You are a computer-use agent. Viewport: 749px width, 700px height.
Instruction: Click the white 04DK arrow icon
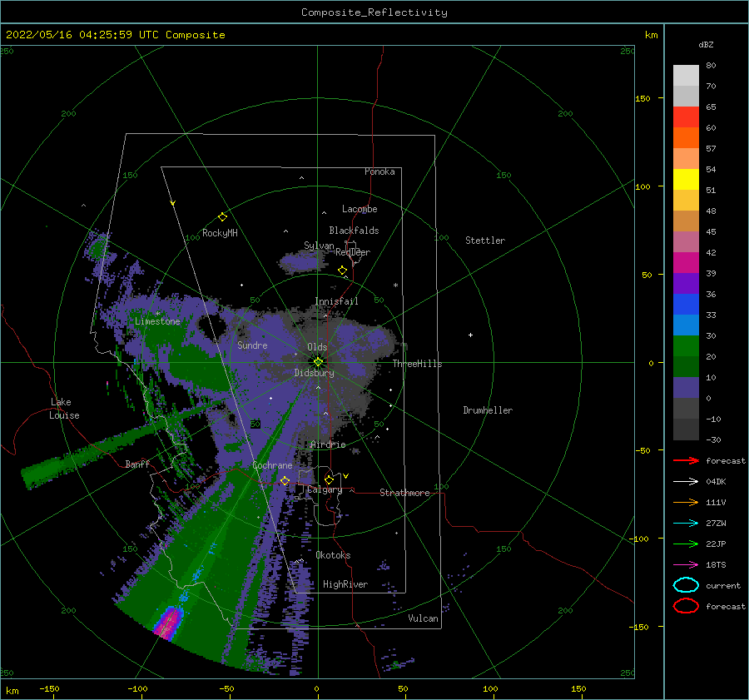(x=686, y=482)
